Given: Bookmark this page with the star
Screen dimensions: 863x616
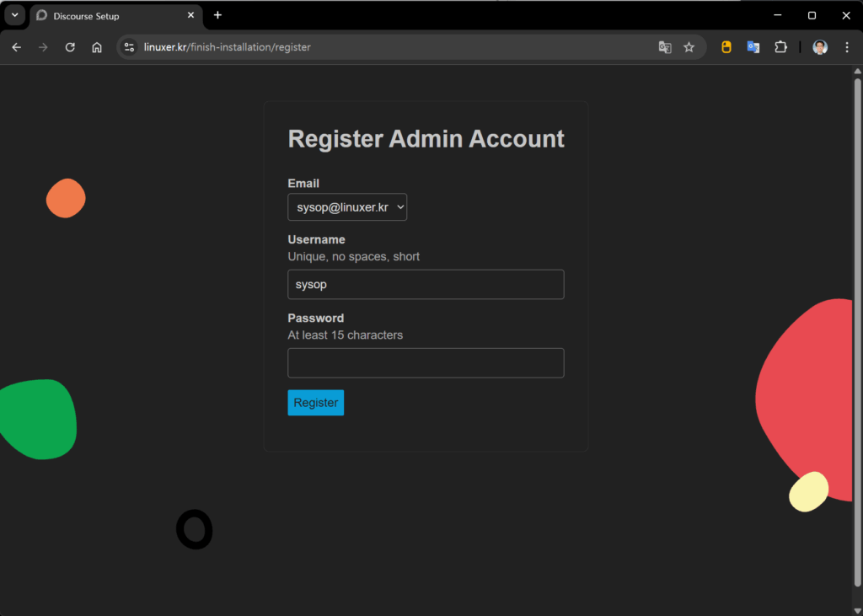Looking at the screenshot, I should 689,47.
